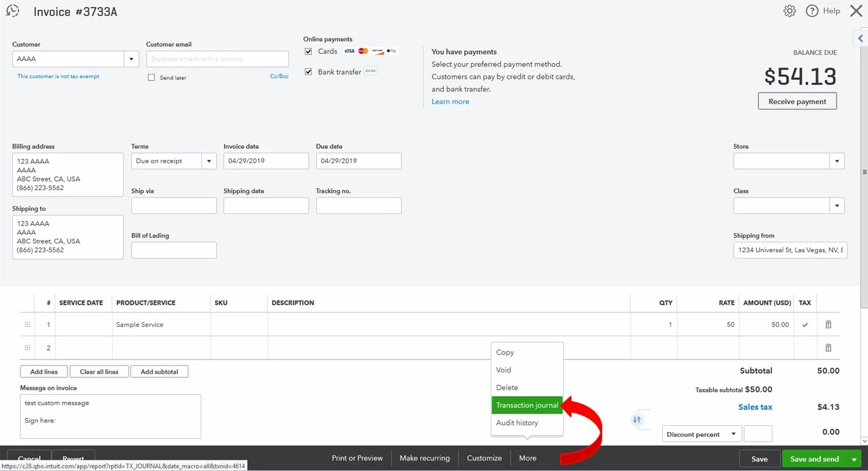Viewport: 868px width, 471px height.
Task: Enable the Send later checkbox
Action: (151, 77)
